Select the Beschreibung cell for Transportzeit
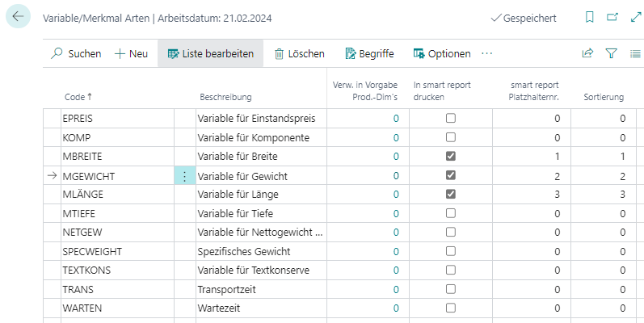The height and width of the screenshot is (323, 644). [260, 289]
